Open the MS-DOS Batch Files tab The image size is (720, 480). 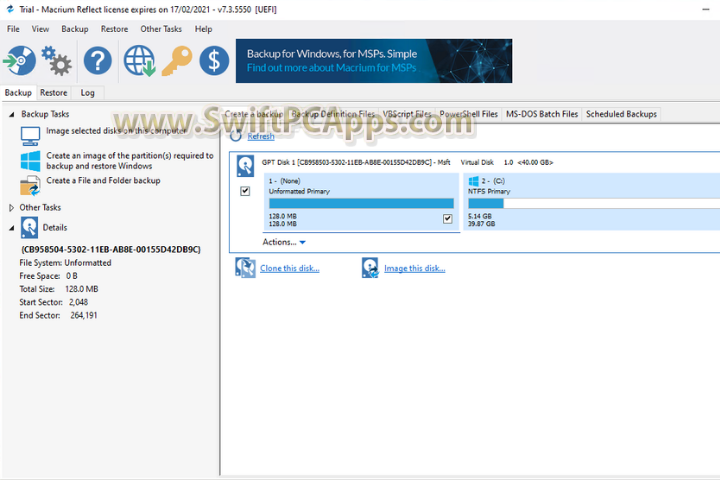coord(542,114)
